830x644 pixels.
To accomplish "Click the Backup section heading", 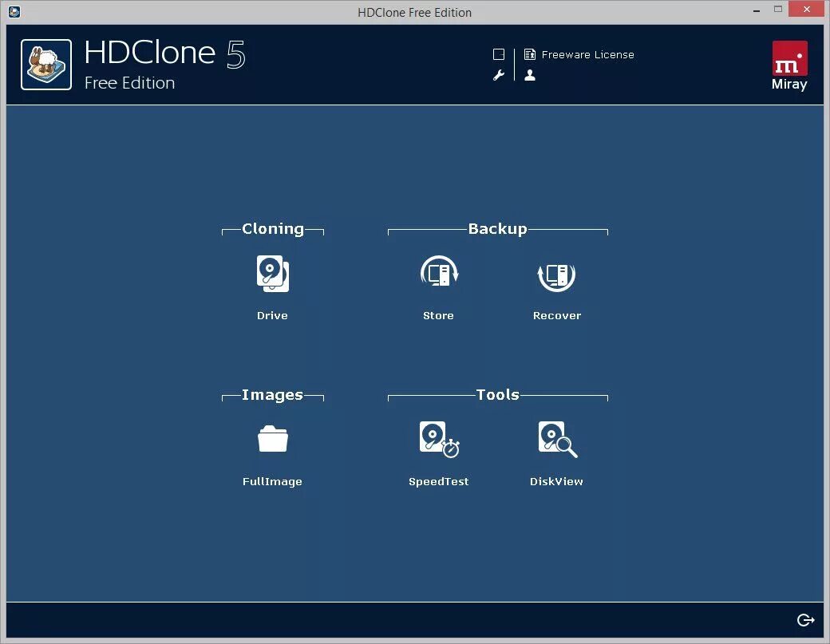I will click(x=497, y=228).
